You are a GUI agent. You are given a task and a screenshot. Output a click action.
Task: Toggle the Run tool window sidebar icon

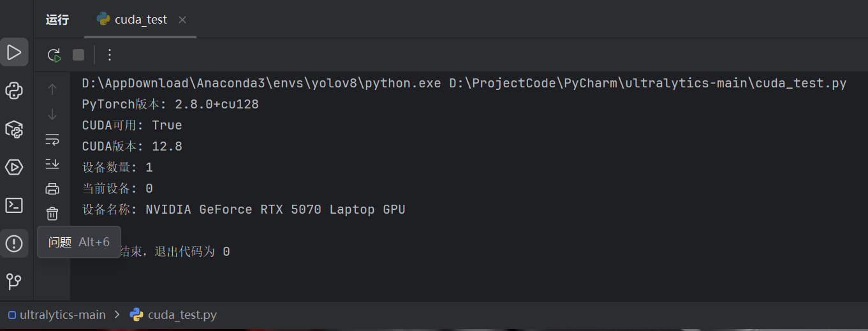pyautogui.click(x=14, y=52)
